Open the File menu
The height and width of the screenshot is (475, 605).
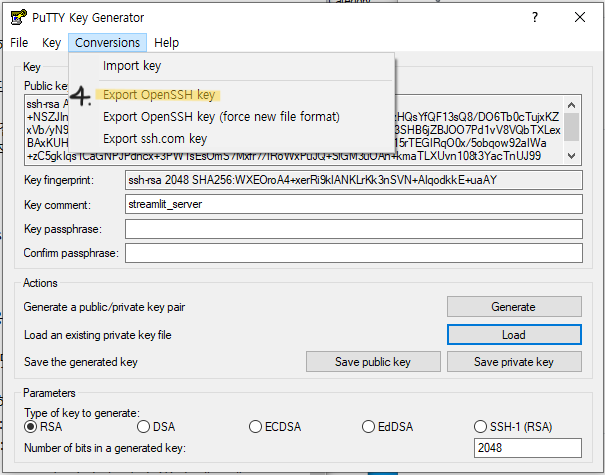coord(19,42)
